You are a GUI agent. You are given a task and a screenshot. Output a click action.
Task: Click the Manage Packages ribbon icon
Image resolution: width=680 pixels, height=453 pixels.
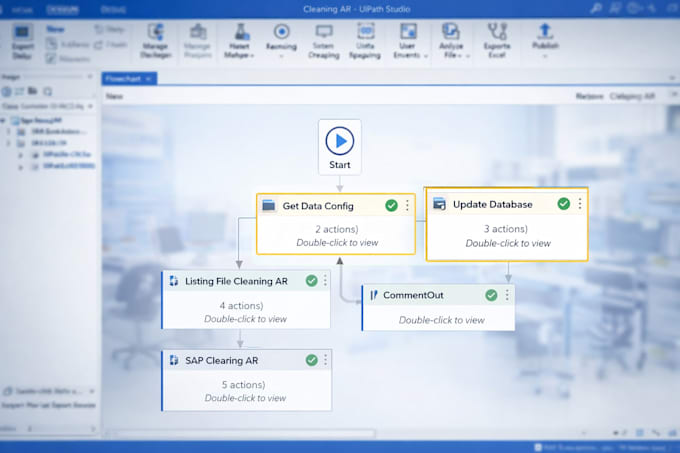tap(155, 32)
